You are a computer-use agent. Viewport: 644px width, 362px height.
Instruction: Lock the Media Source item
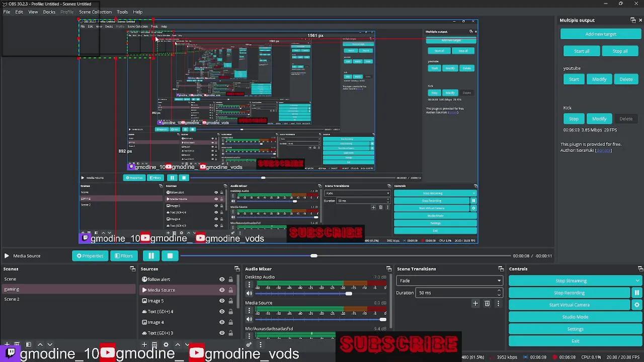231,290
